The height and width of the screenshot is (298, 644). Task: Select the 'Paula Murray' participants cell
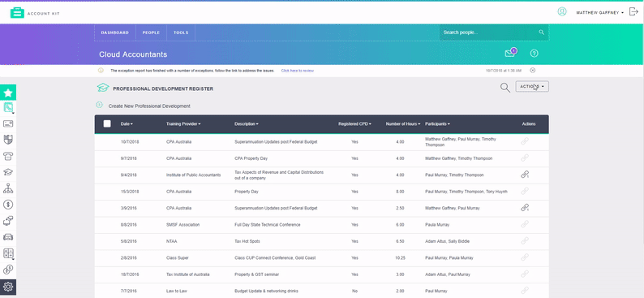[437, 225]
